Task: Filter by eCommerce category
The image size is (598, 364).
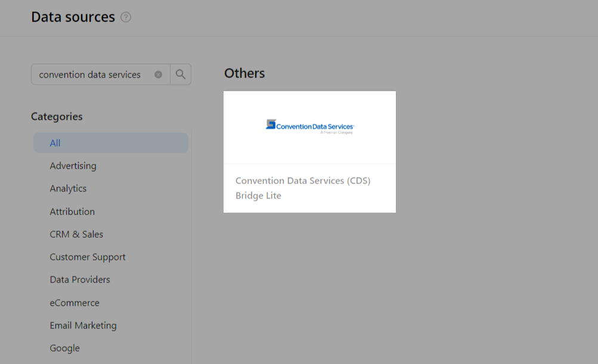Action: (75, 303)
